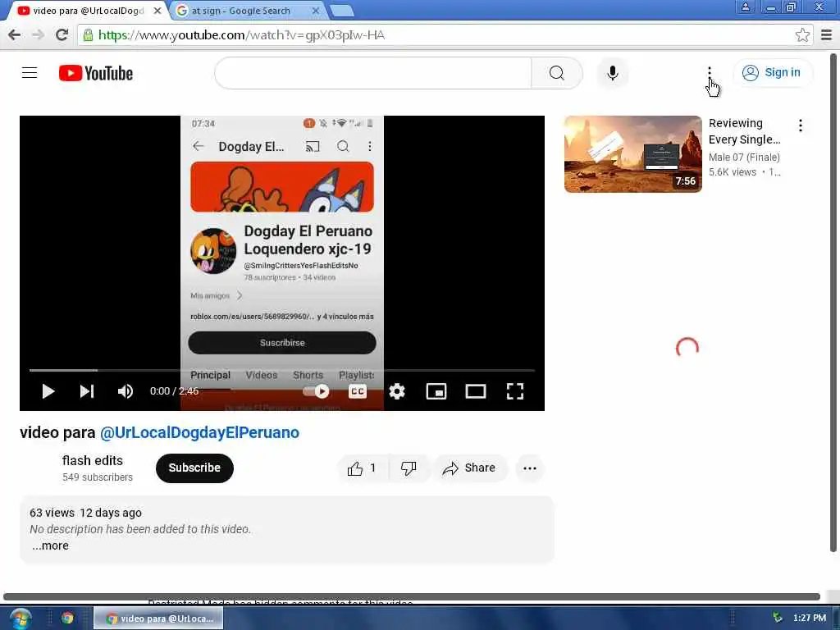
Task: Open the YouTube guide hamburger menu
Action: click(x=30, y=73)
